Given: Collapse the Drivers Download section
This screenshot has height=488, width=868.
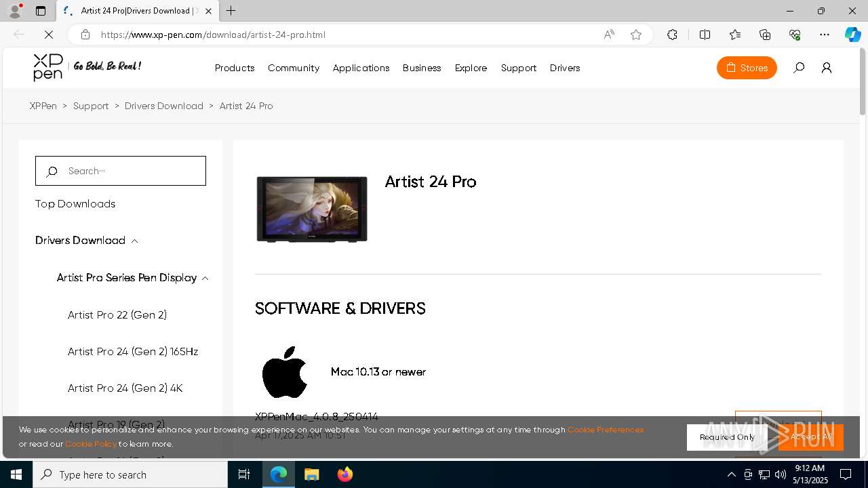Looking at the screenshot, I should 134,241.
